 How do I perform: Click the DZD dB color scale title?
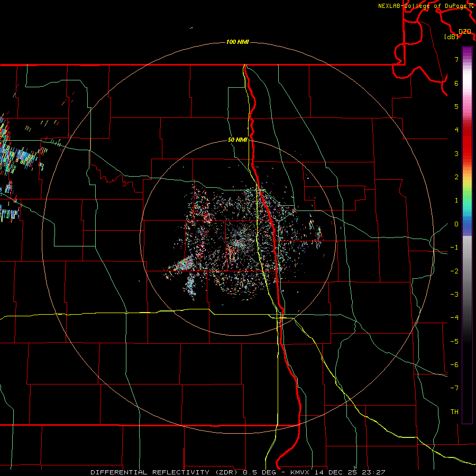point(459,34)
